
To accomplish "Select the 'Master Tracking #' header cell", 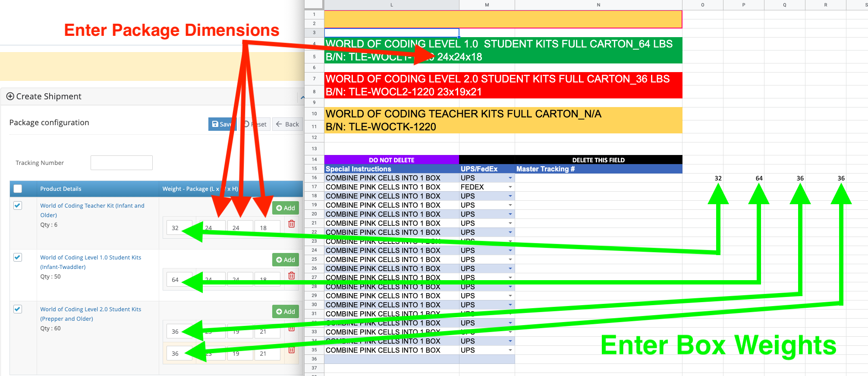I will pyautogui.click(x=598, y=169).
